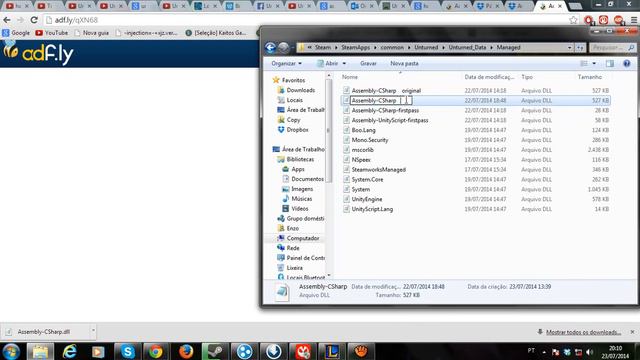This screenshot has width=640, height=360.
Task: Sort by Data de modificação column
Action: click(489, 77)
